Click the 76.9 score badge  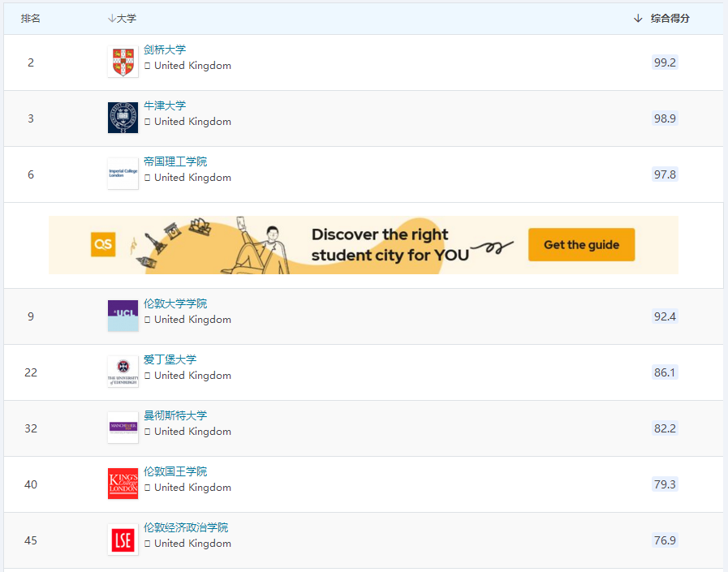click(665, 540)
